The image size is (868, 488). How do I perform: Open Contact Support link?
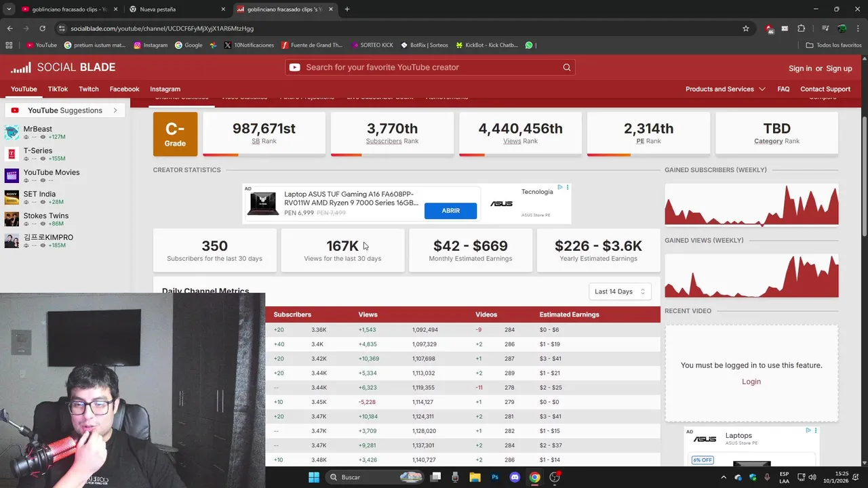(x=825, y=89)
